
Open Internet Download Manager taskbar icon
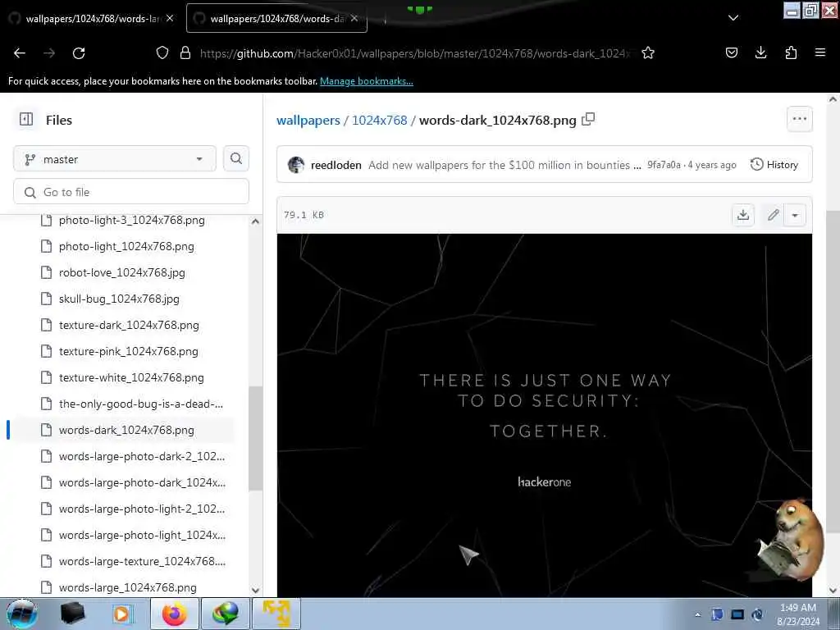click(x=225, y=614)
